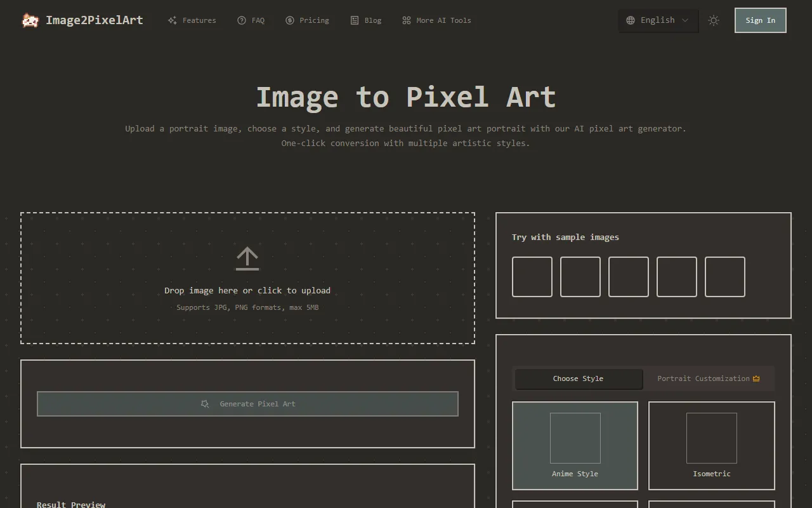The height and width of the screenshot is (508, 812).
Task: Expand the More AI Tools menu
Action: click(443, 20)
